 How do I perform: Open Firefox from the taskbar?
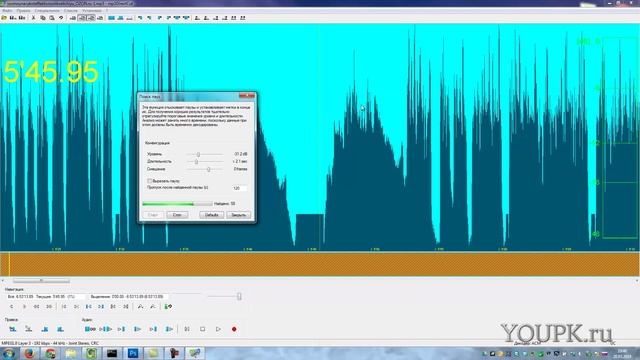point(29,353)
